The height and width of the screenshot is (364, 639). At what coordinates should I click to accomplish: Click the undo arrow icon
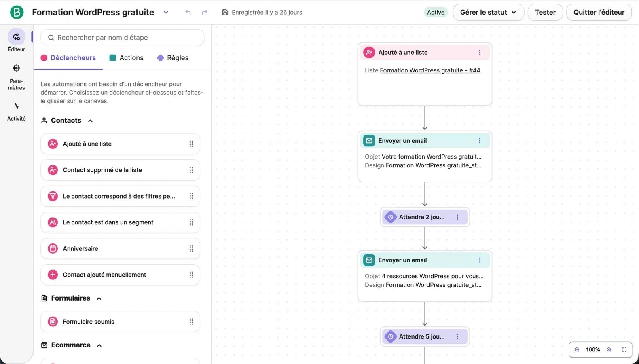pyautogui.click(x=188, y=12)
